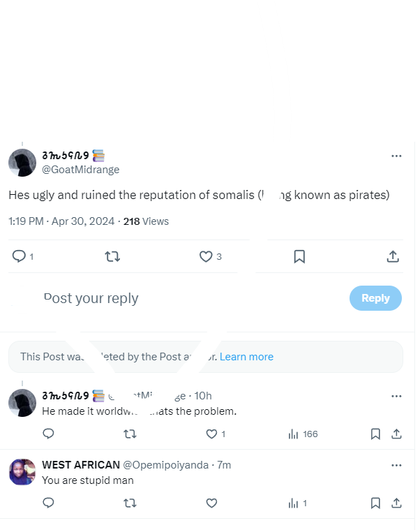
Task: Like the main post with 3 likes
Action: click(206, 256)
